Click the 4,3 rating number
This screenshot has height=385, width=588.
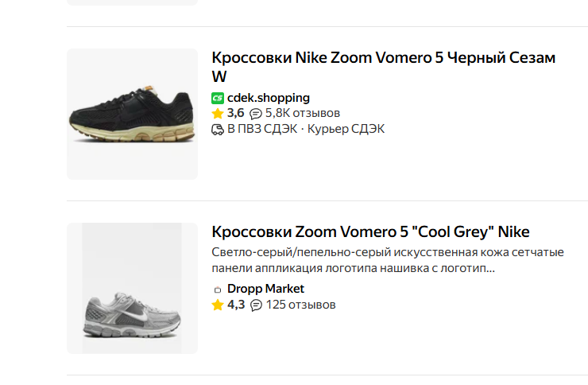tap(236, 305)
